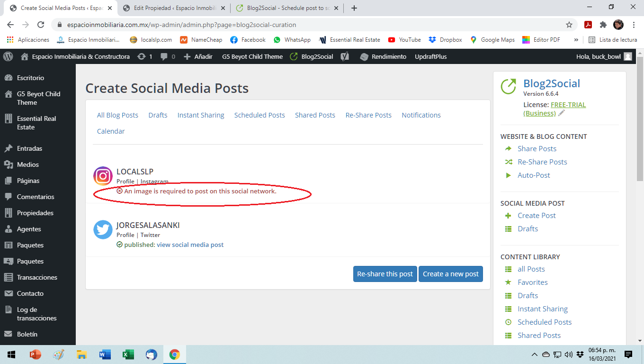Show more bookmarks with the double chevron

(576, 40)
